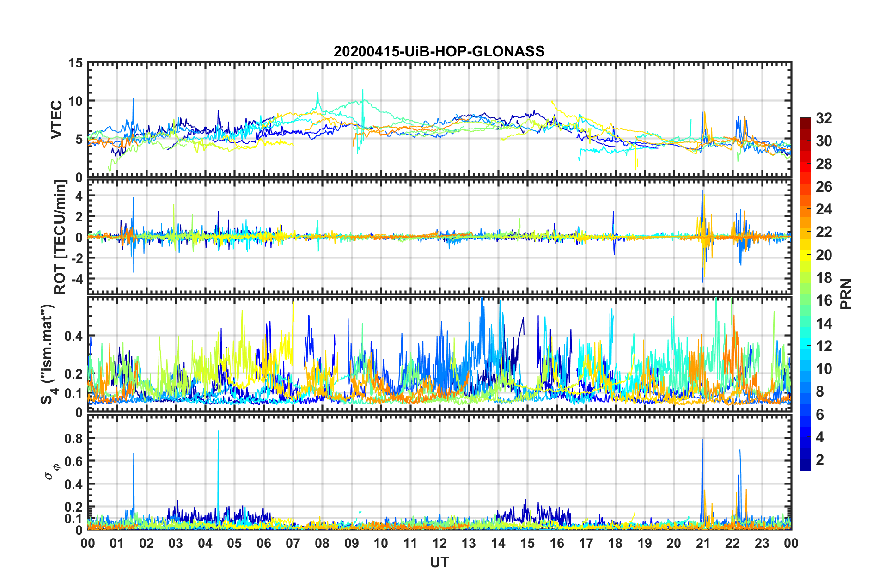The width and height of the screenshot is (879, 588).
Task: Click the ROT [TECU/min] axis label
Action: pyautogui.click(x=60, y=237)
